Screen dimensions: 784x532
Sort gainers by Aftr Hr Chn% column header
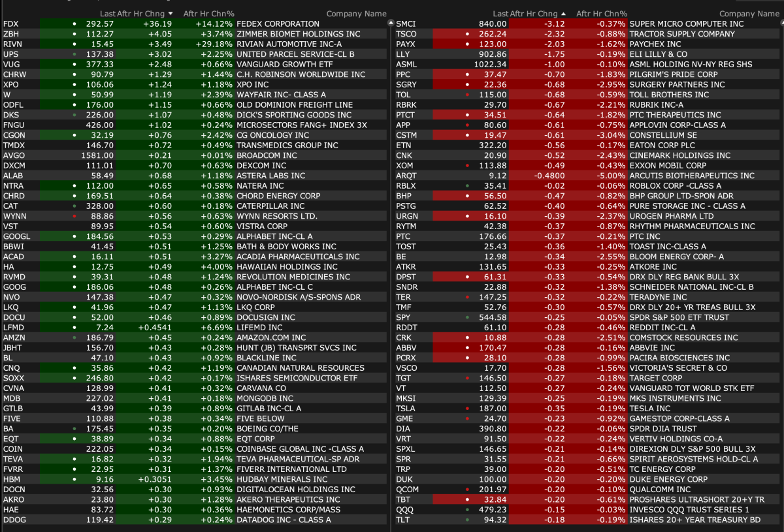[x=208, y=13]
